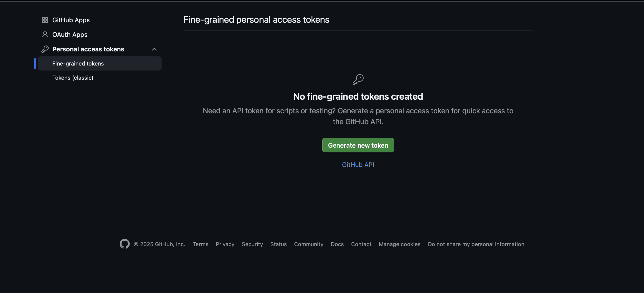Click the GitHub Apps grid icon
Viewport: 644px width, 293px height.
(x=45, y=20)
